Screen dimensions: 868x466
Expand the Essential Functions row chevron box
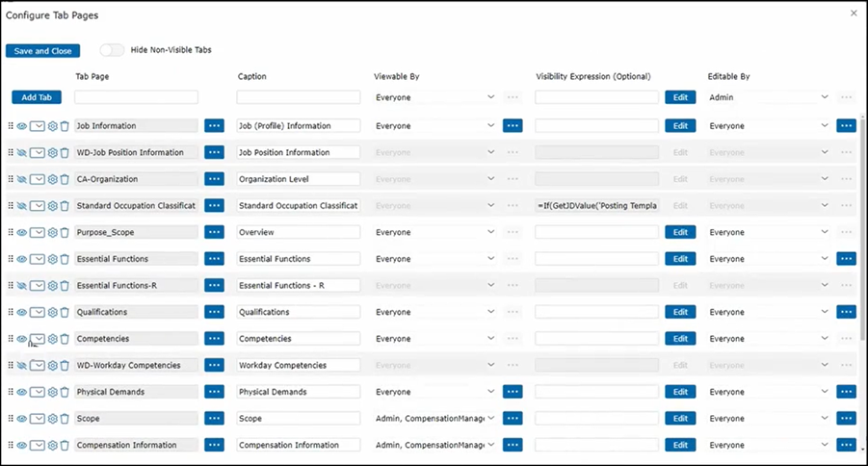[x=38, y=259]
